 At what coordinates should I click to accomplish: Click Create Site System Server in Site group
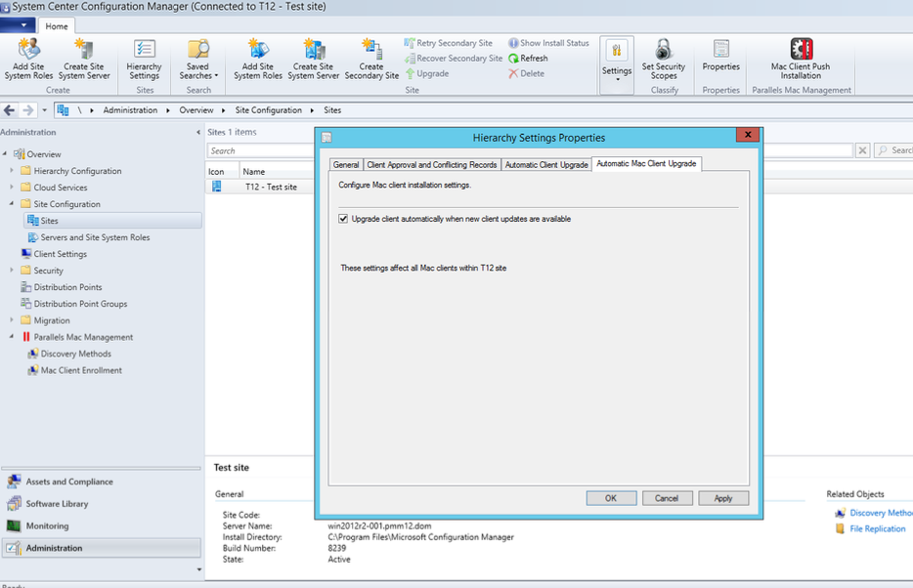tap(313, 59)
